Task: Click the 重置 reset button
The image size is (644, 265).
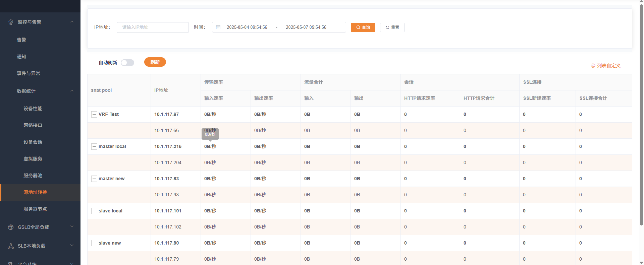Action: pos(392,27)
